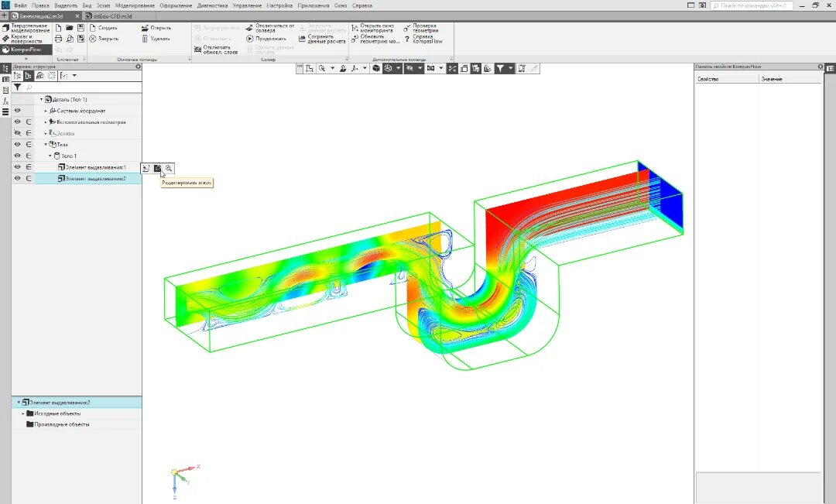Click the Удалить button
Viewport: 836px width, 504px height.
coord(156,39)
